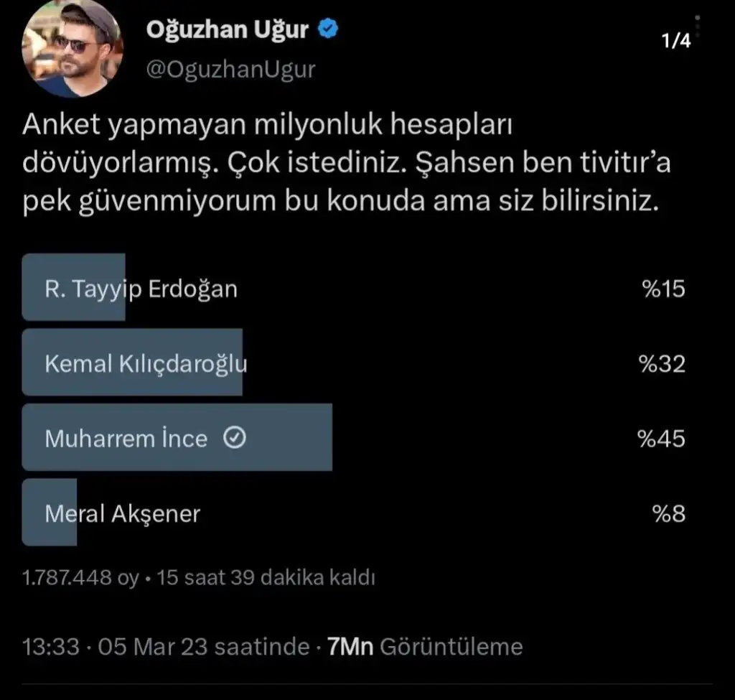Click the checkmark icon beside Muharrem İnce
Screen dimensions: 735x700
click(235, 438)
